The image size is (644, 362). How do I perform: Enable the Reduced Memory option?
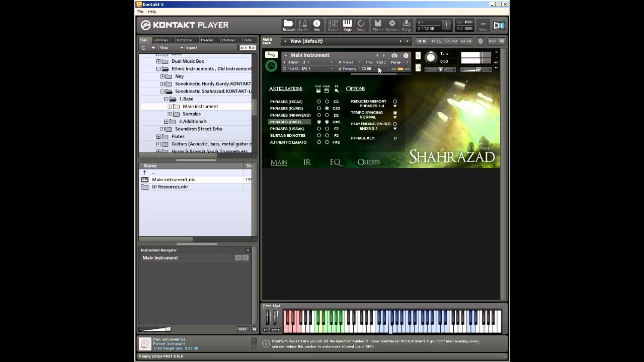coord(395,102)
